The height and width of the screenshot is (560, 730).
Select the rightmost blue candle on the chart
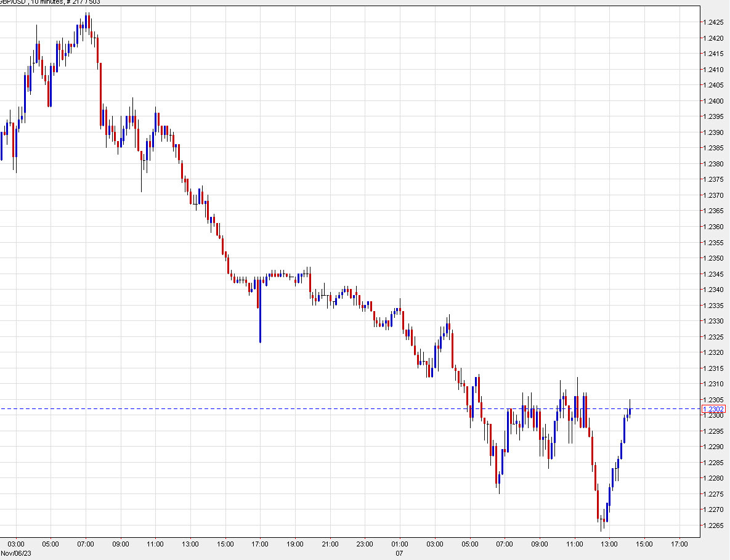(x=630, y=410)
